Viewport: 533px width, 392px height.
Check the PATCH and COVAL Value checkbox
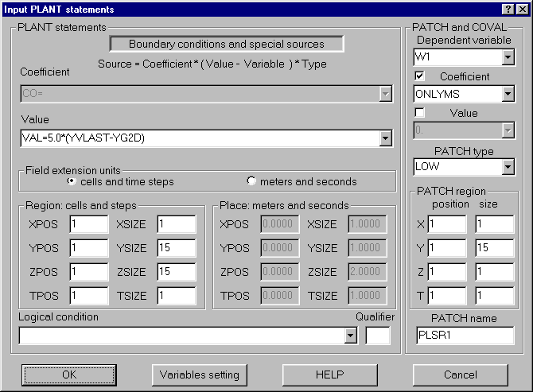(x=419, y=112)
